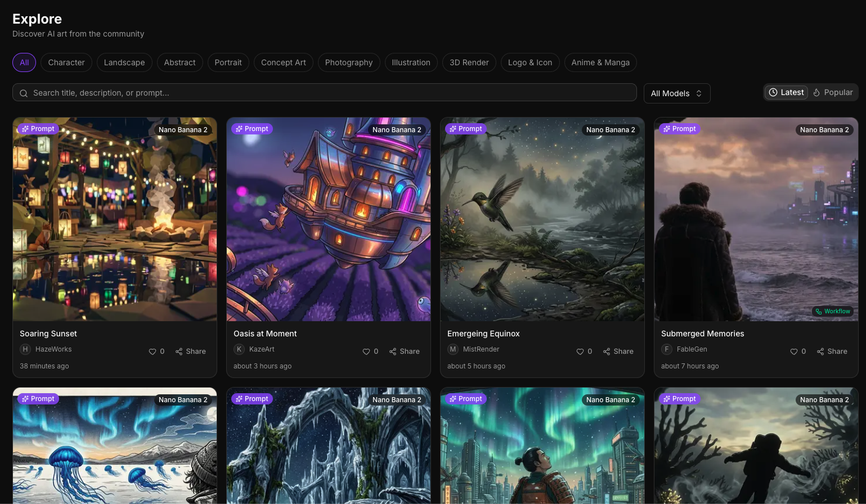The width and height of the screenshot is (866, 504).
Task: Click the Workflow badge on Submerged Memories
Action: 833,311
